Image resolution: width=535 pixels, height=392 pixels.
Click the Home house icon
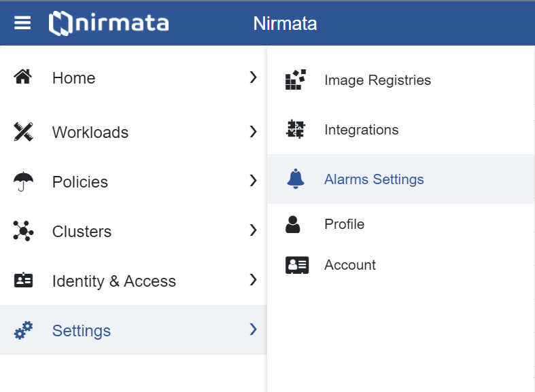pos(23,77)
